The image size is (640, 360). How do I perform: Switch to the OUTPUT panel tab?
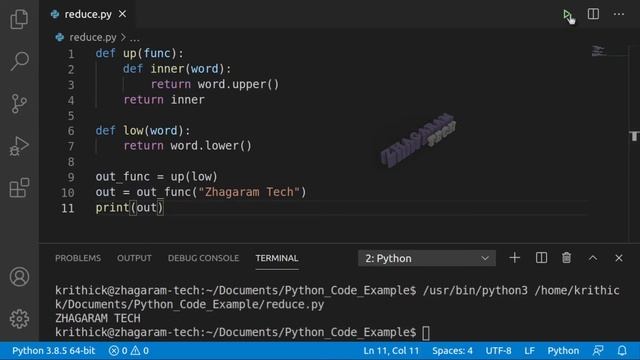point(134,258)
